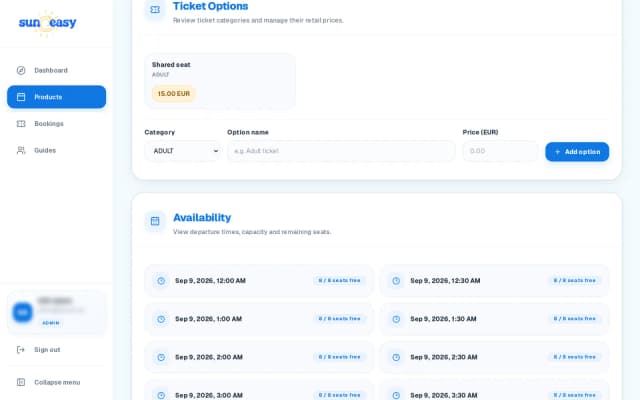The image size is (640, 400).
Task: Select the Sep 9, 2026, 12:30 AM slot
Action: (494, 281)
